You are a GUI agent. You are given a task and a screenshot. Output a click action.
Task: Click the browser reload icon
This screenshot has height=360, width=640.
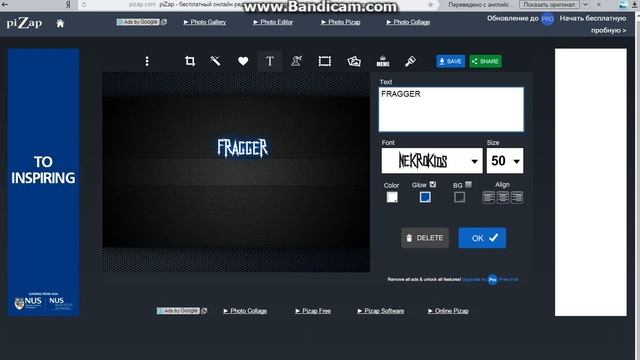[84, 5]
